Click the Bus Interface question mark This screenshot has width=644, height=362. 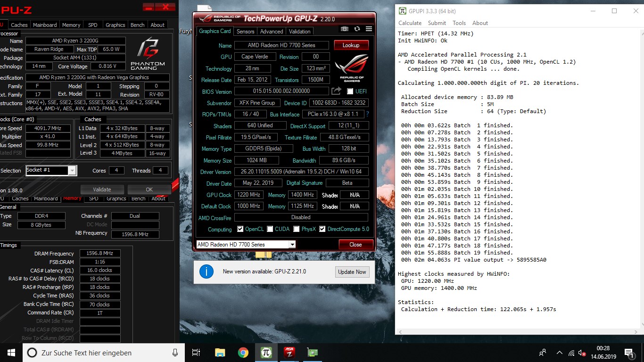pos(367,114)
